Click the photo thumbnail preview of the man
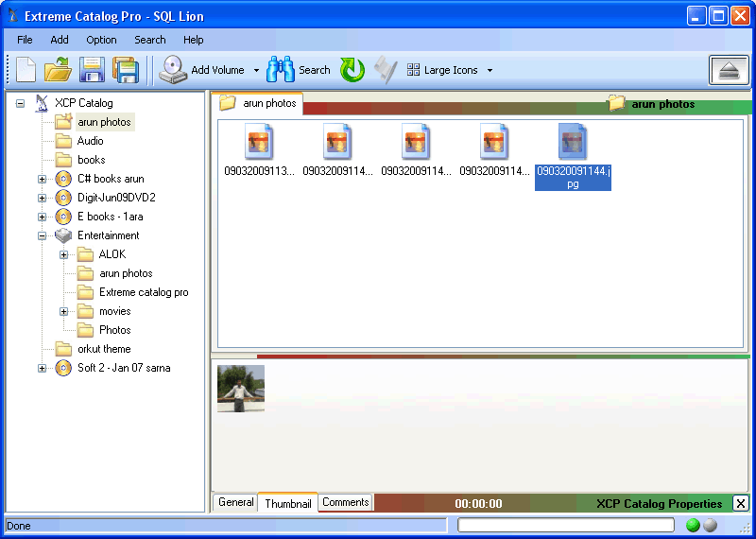 [241, 389]
